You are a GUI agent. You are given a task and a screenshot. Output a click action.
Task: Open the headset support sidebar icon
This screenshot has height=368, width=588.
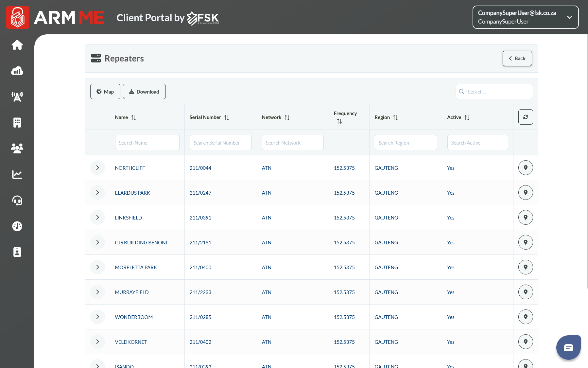point(17,200)
